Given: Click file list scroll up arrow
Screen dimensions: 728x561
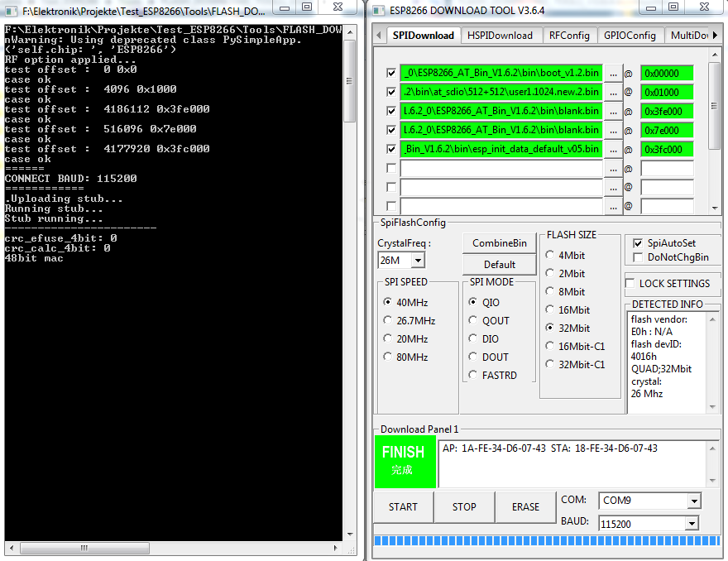Looking at the screenshot, I should coord(715,55).
